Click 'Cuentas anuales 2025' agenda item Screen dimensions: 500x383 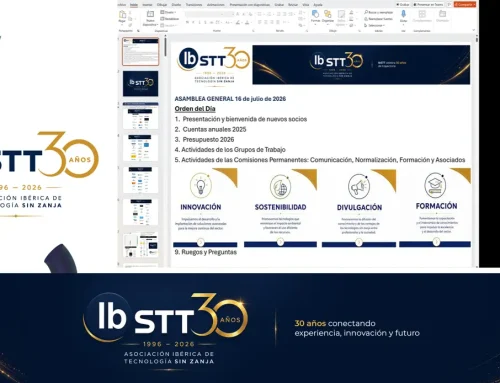pyautogui.click(x=214, y=129)
